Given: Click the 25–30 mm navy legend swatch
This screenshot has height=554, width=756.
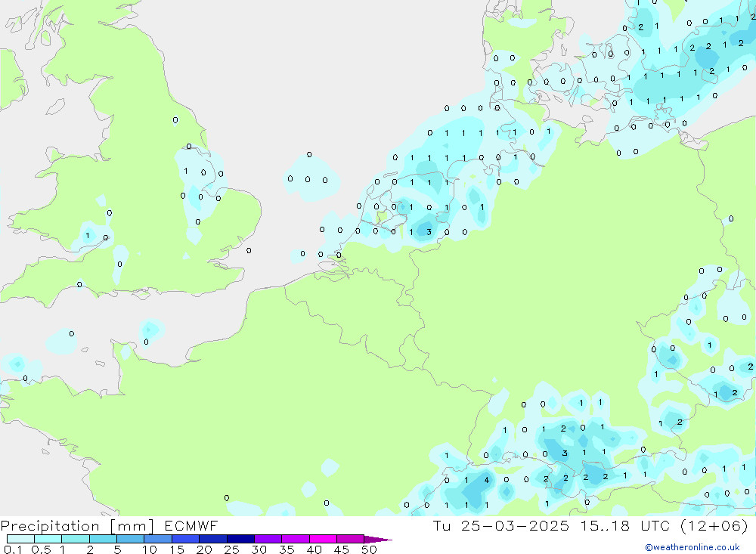Looking at the screenshot, I should click(240, 539).
